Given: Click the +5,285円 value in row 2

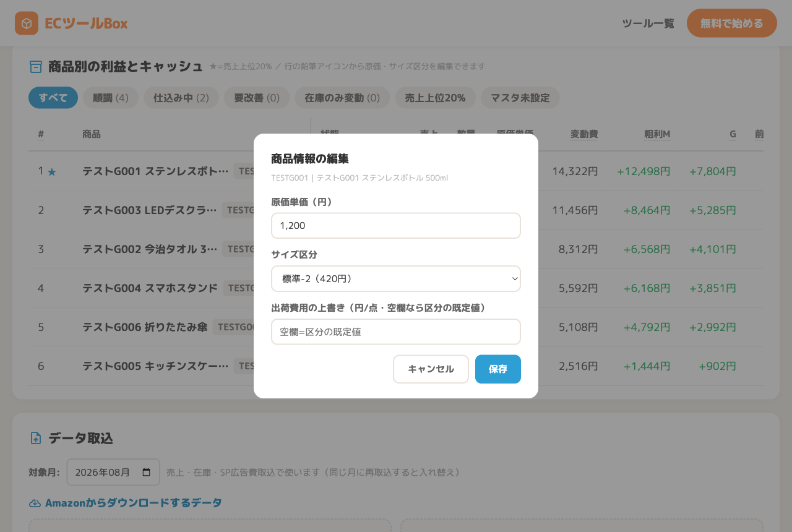Looking at the screenshot, I should (x=713, y=210).
